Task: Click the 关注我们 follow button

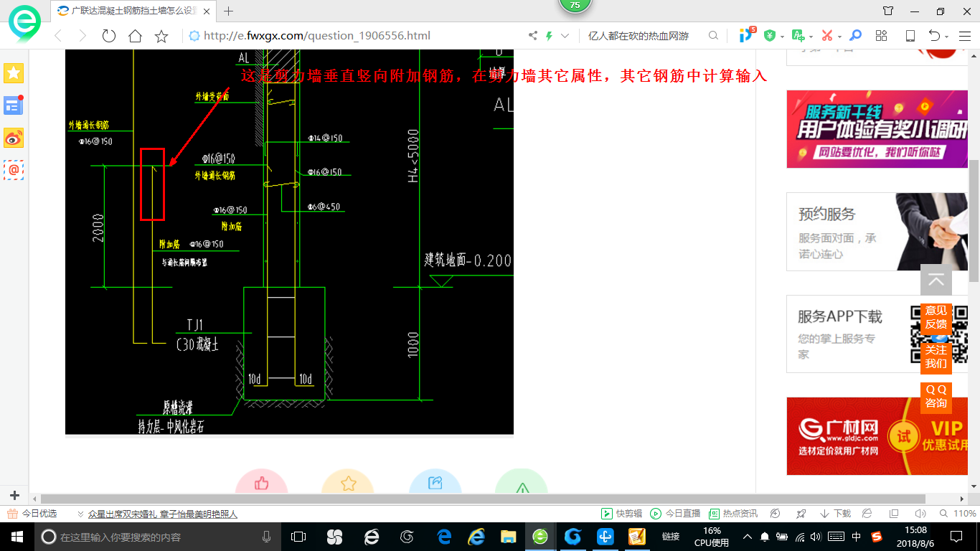Action: pos(936,357)
